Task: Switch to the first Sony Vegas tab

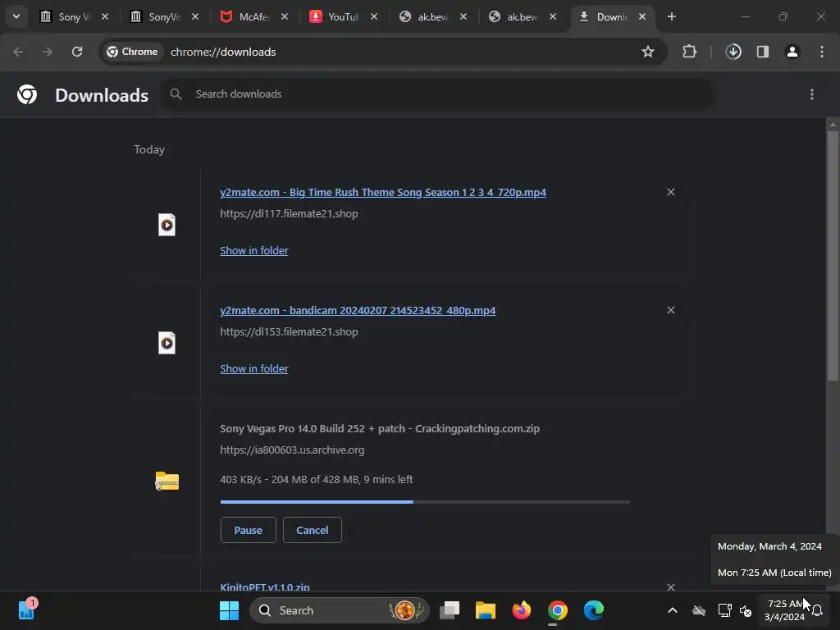Action: (x=66, y=16)
